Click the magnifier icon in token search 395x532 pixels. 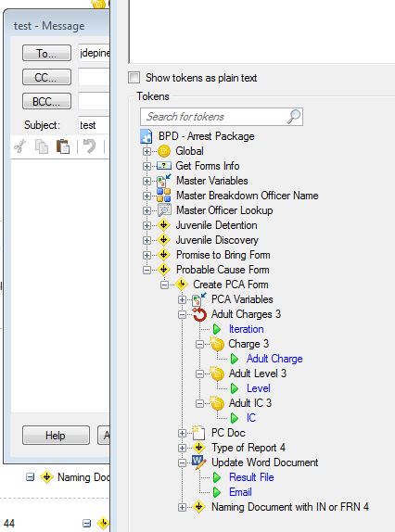coord(294,117)
